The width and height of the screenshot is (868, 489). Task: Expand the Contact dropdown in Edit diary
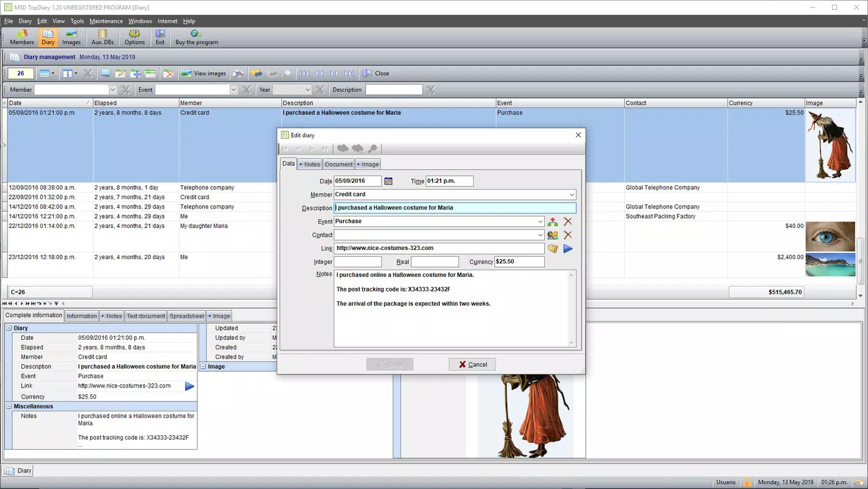[540, 235]
